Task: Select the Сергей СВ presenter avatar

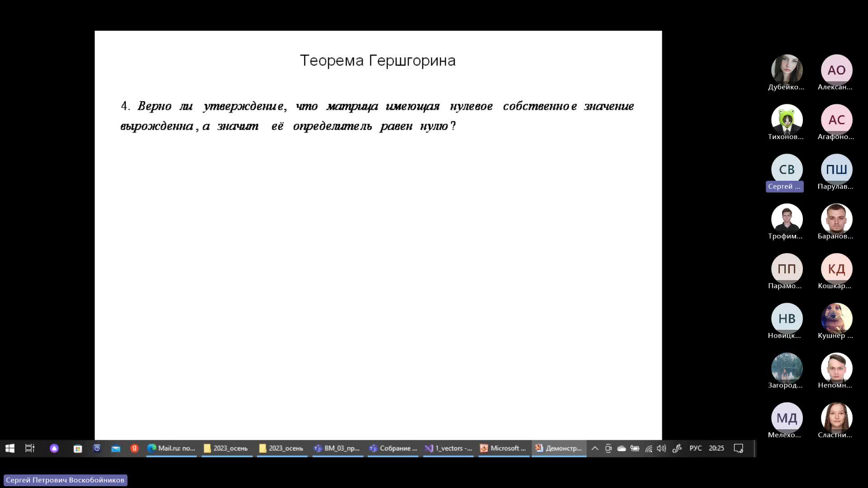Action: click(787, 169)
